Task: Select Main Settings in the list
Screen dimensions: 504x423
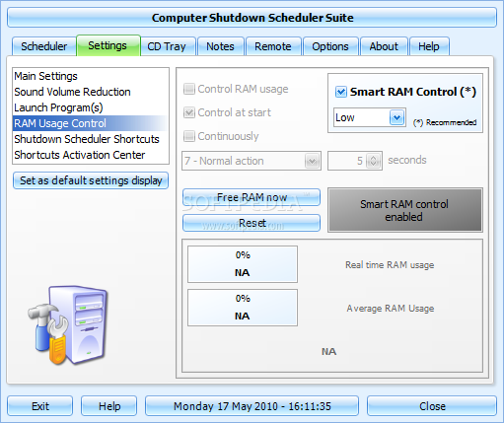Action: pos(91,76)
